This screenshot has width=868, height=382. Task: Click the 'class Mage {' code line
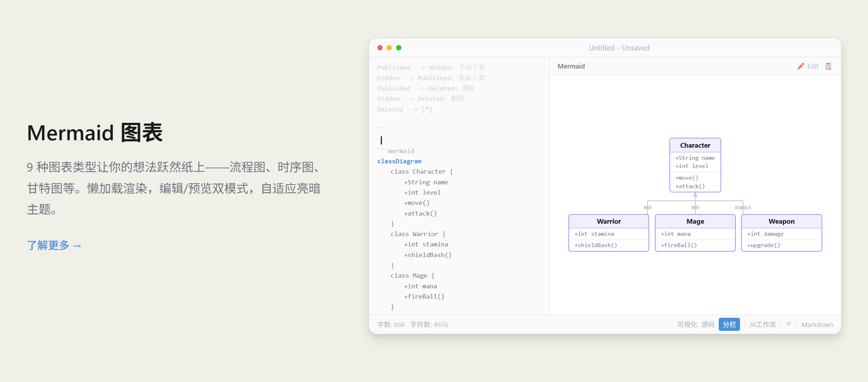point(412,275)
